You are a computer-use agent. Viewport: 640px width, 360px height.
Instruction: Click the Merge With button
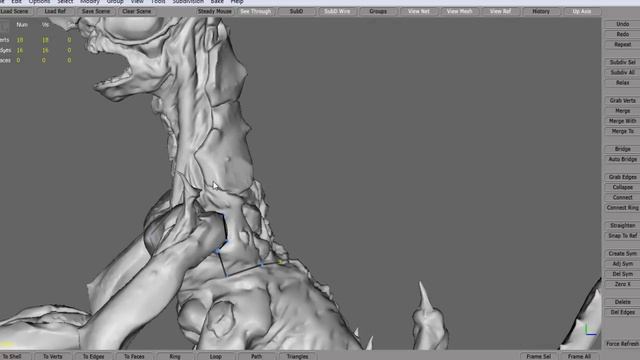click(x=622, y=121)
